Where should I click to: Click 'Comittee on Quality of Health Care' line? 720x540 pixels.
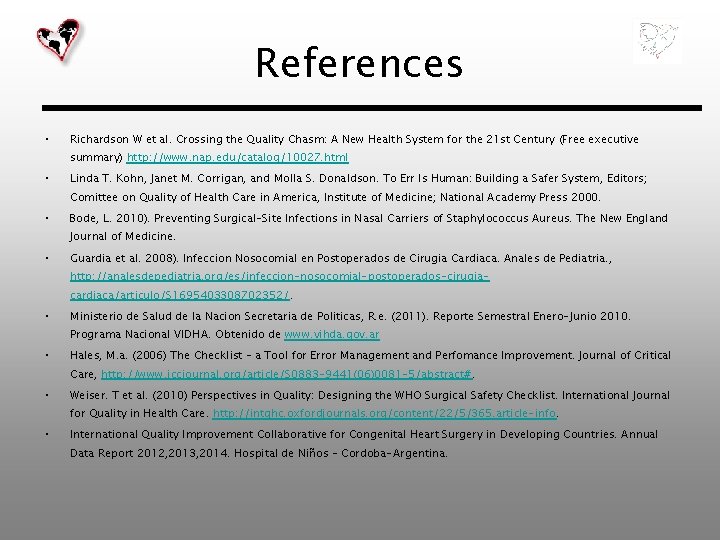(x=335, y=197)
